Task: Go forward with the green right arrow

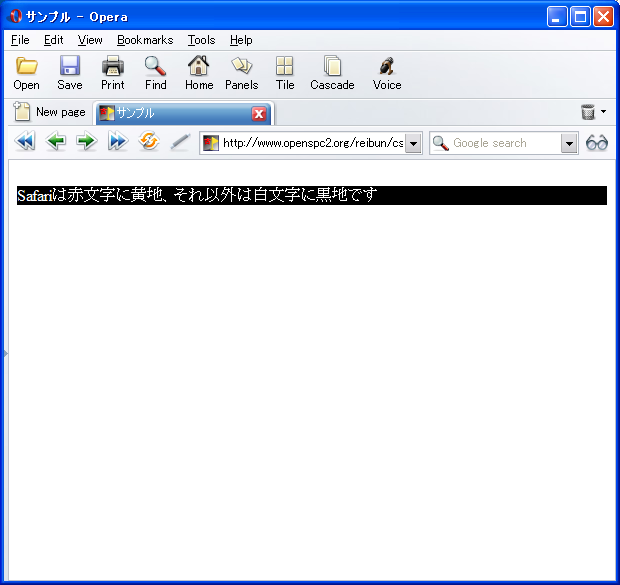Action: 87,142
